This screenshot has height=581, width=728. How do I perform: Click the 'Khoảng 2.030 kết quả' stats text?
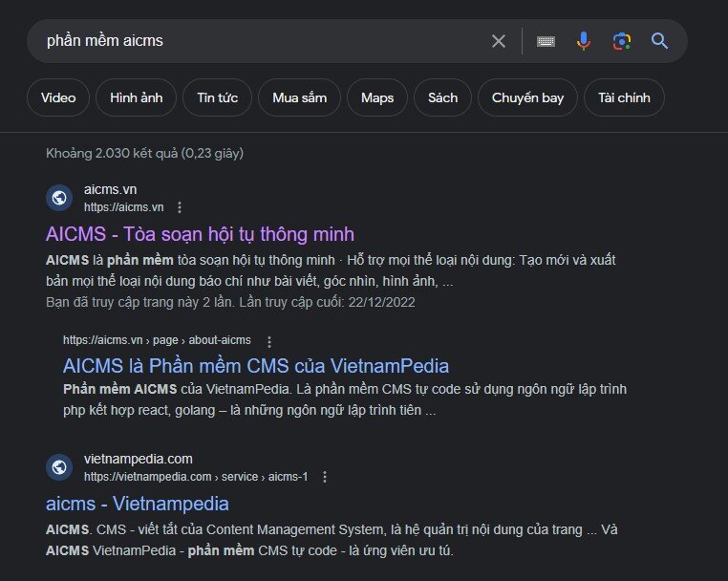145,153
